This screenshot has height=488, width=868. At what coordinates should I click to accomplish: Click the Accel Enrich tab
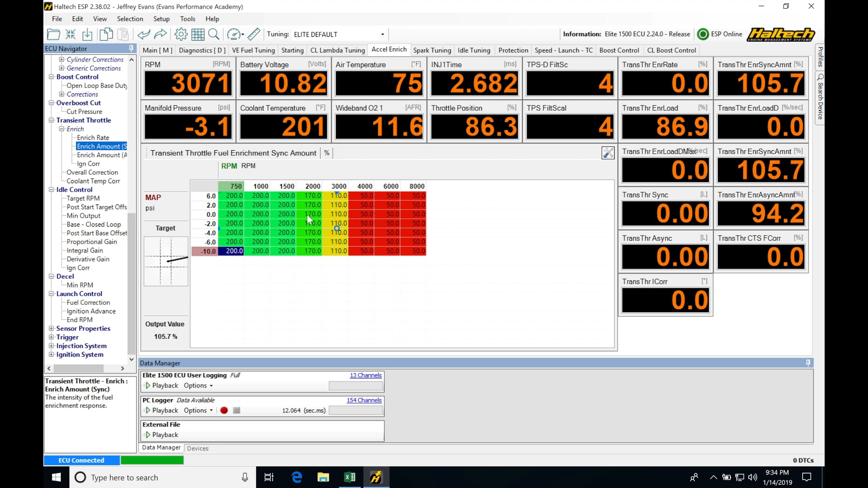[x=389, y=49]
